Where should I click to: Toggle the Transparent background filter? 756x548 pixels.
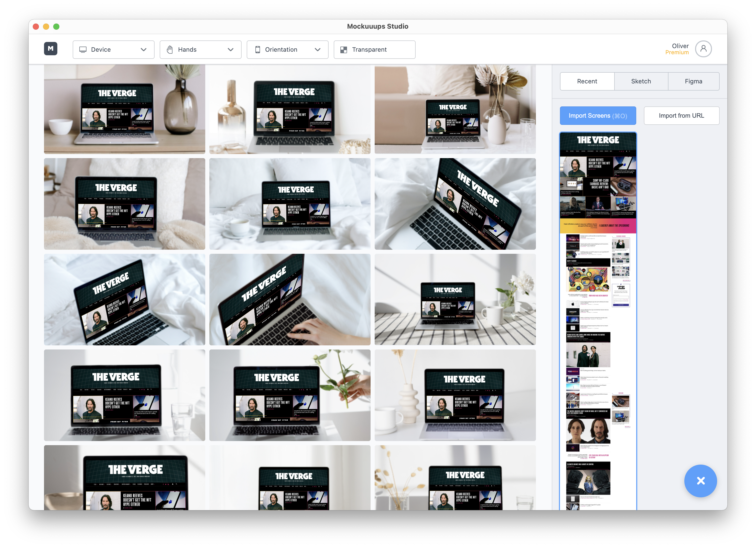point(374,50)
